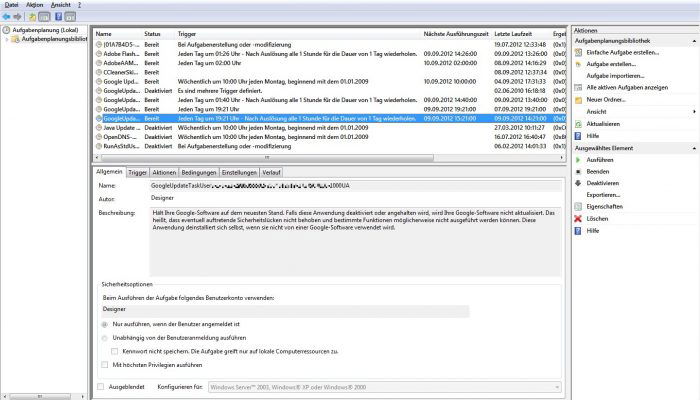The image size is (700, 400).
Task: Open the Aktion menu
Action: [34, 4]
